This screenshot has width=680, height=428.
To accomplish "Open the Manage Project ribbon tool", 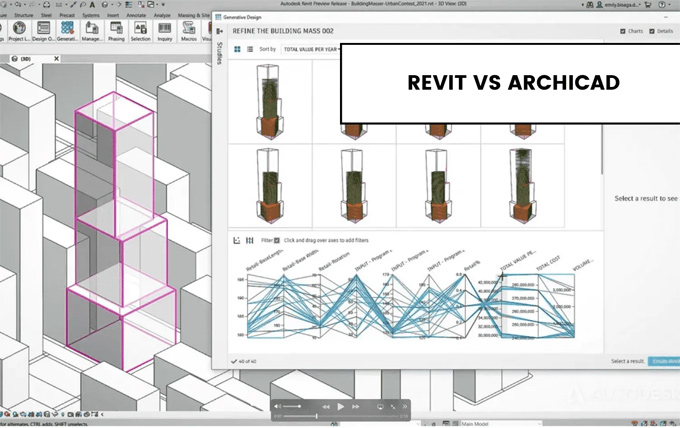I will click(92, 31).
